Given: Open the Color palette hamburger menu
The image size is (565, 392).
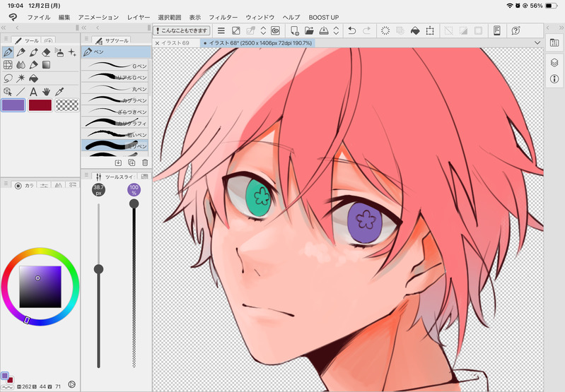Looking at the screenshot, I should coord(6,184).
